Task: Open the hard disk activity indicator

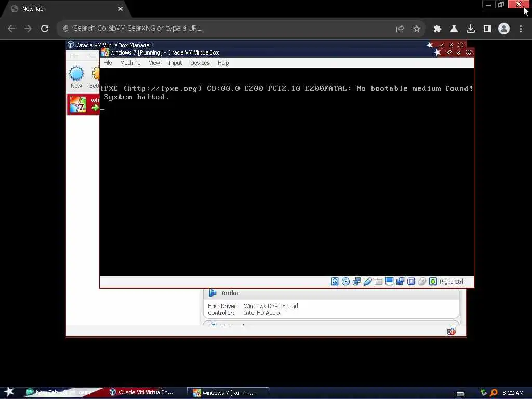Action: 335,281
